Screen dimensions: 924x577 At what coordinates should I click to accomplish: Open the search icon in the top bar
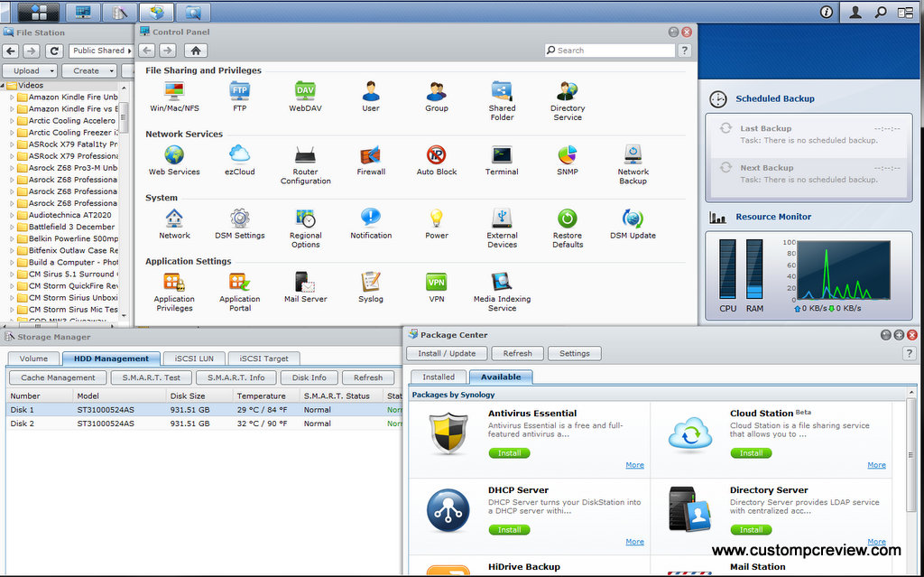[881, 13]
